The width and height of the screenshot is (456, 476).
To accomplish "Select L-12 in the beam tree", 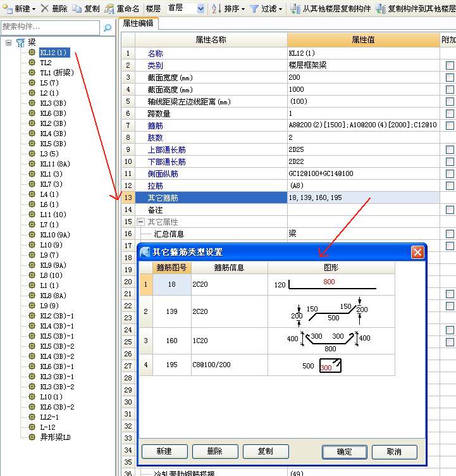I will coord(47,427).
